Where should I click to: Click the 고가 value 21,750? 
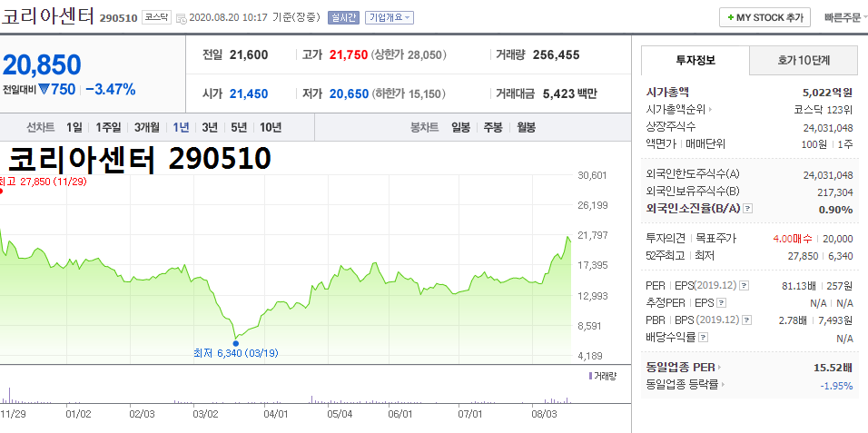coord(348,54)
